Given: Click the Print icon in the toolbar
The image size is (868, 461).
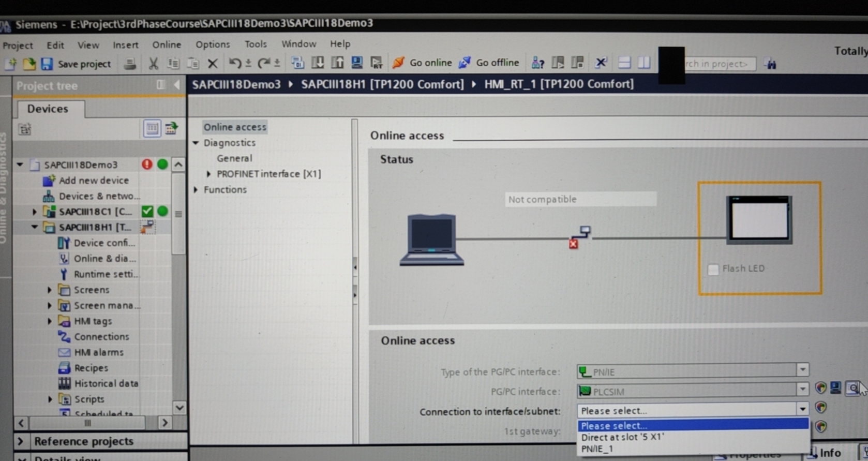Looking at the screenshot, I should 129,64.
